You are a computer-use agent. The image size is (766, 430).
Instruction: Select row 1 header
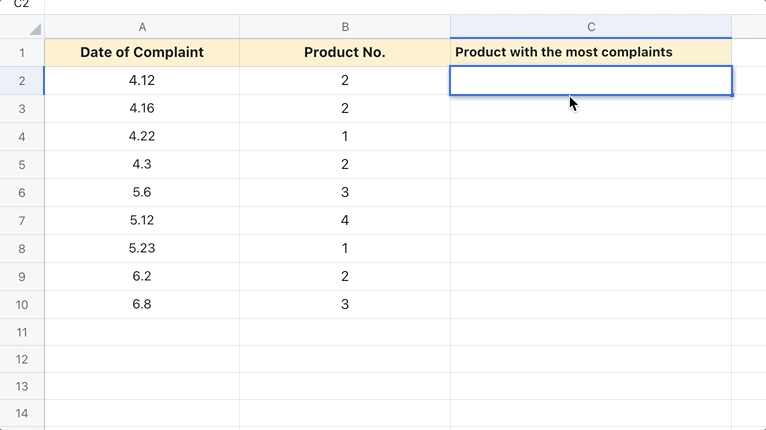tap(22, 52)
